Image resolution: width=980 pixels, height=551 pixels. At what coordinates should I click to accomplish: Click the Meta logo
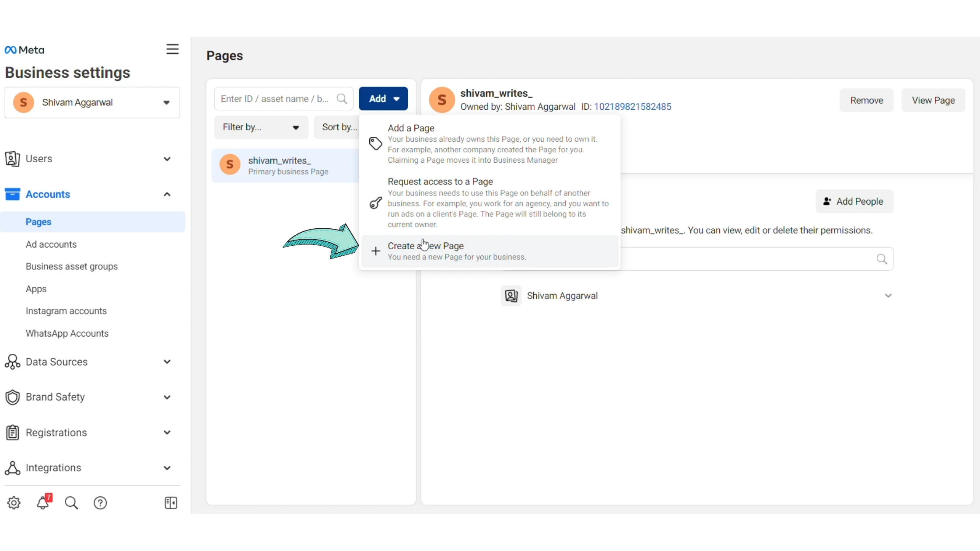[x=24, y=50]
